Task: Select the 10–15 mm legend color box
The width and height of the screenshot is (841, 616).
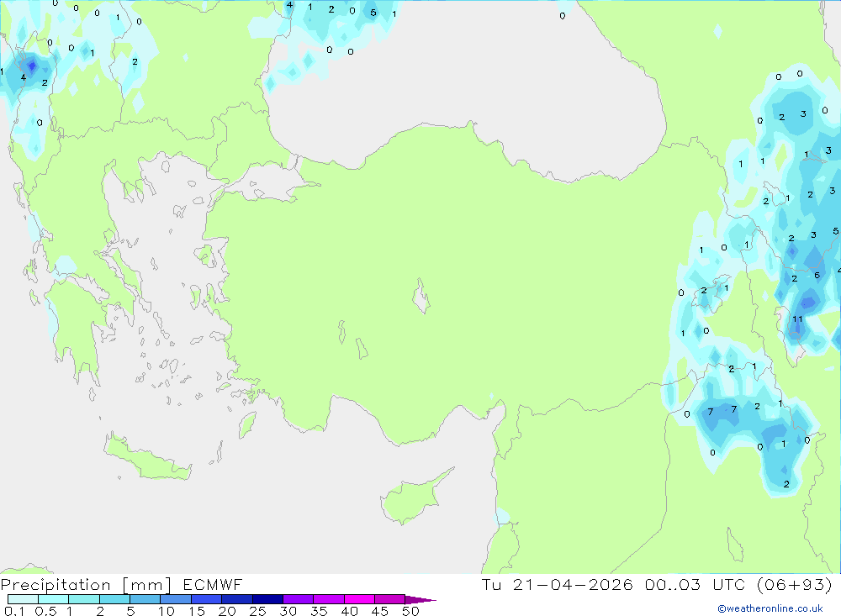Action: (x=176, y=599)
